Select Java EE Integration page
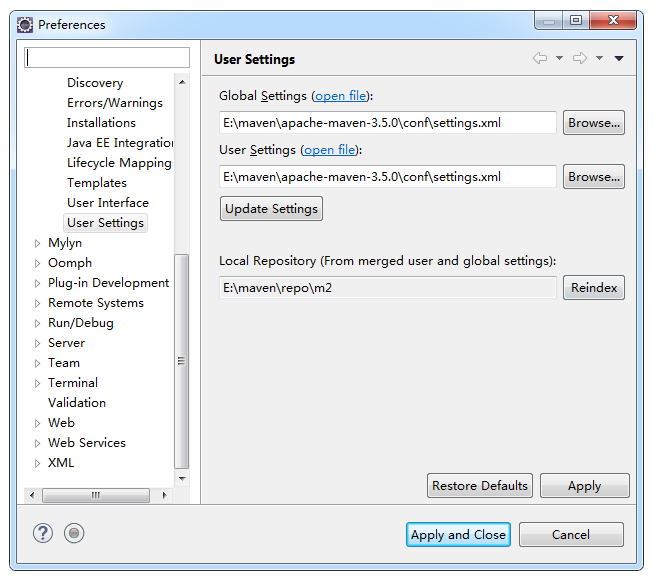The width and height of the screenshot is (658, 581). [120, 143]
